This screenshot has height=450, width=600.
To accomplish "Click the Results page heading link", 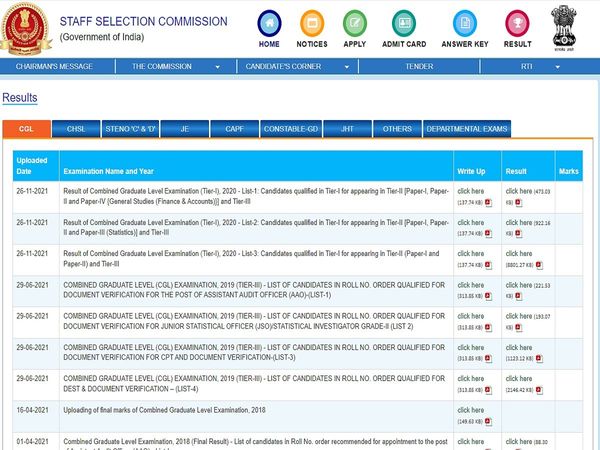I will pyautogui.click(x=20, y=98).
